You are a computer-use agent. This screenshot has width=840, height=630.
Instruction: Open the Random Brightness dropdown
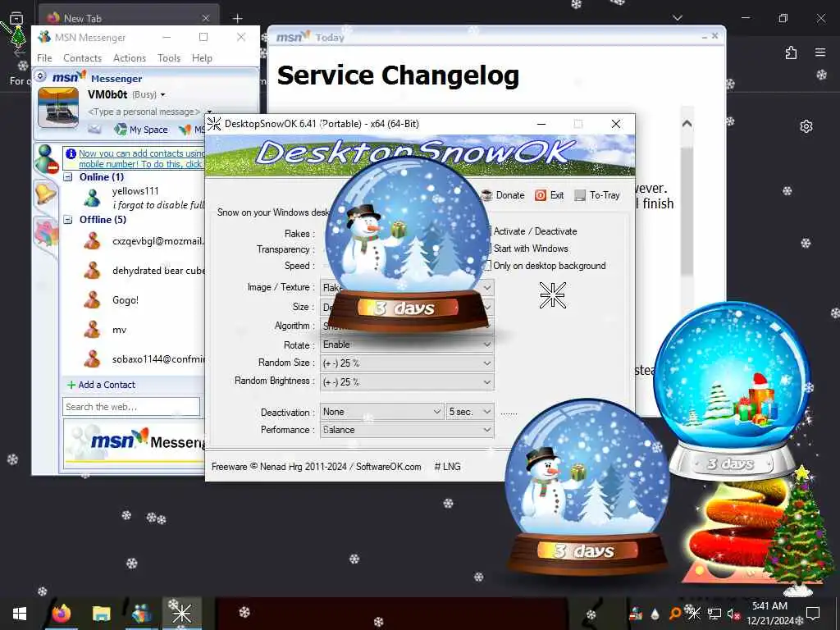pyautogui.click(x=407, y=382)
